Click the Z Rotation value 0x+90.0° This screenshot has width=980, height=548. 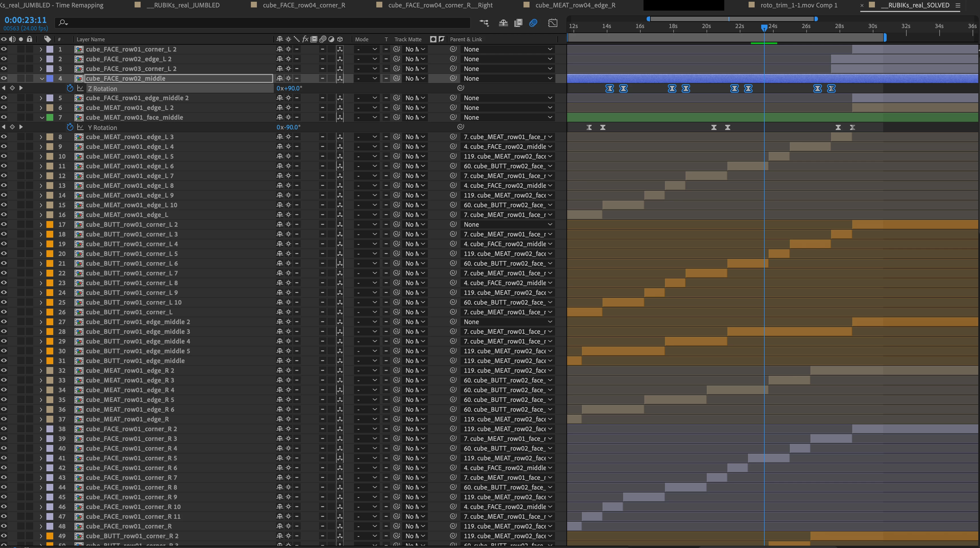coord(289,88)
